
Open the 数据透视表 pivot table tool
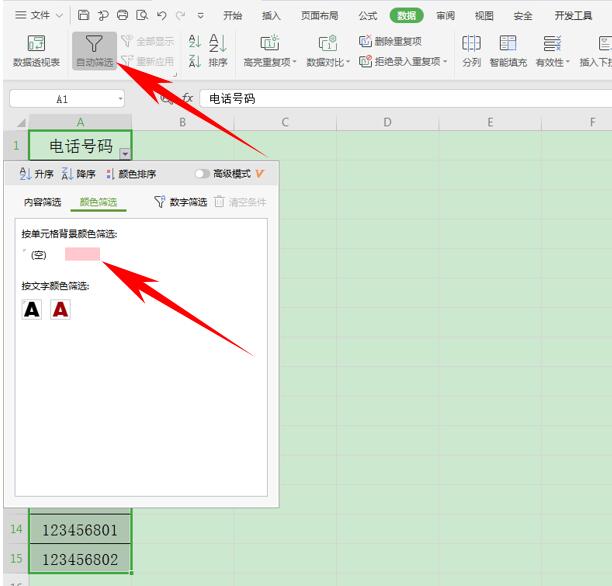pyautogui.click(x=36, y=51)
